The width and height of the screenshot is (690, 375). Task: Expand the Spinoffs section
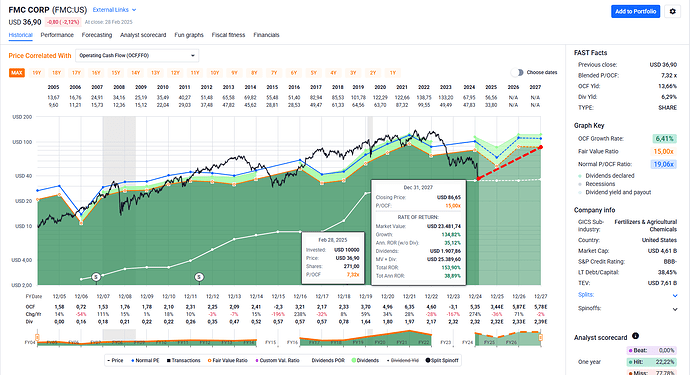click(675, 309)
